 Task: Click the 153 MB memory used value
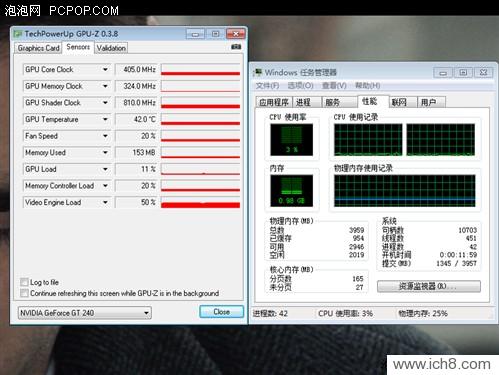[x=136, y=153]
